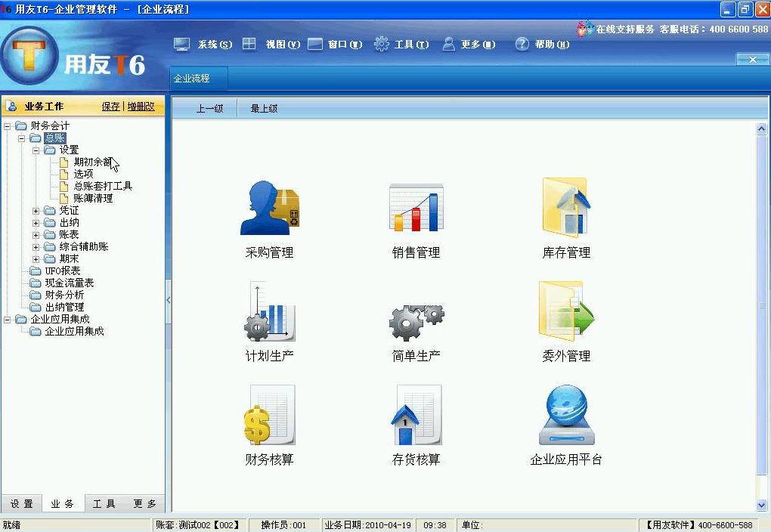Collapse the 总账 tree node

tap(22, 138)
